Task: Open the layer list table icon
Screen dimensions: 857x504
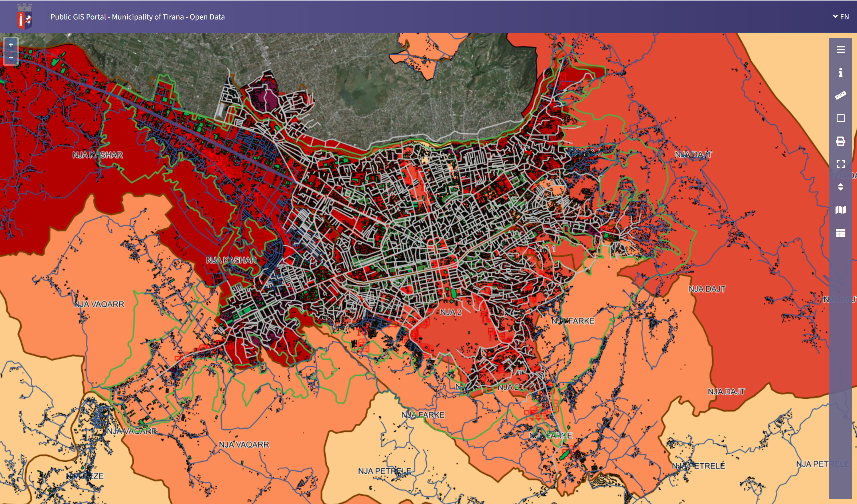Action: tap(840, 232)
